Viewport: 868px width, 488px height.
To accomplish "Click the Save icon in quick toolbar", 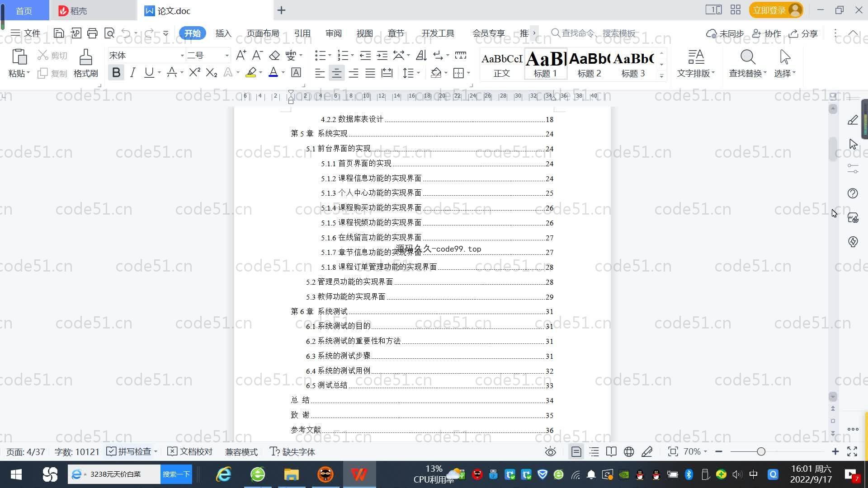I will tap(59, 33).
